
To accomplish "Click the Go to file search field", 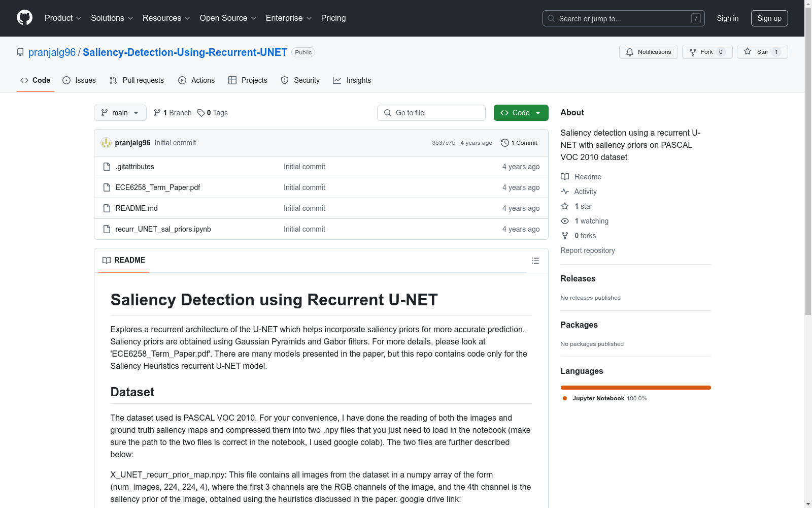I will pos(431,113).
